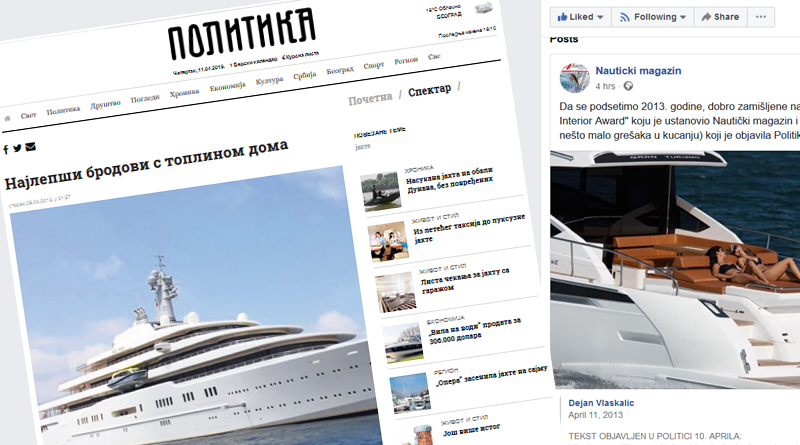This screenshot has height=445, width=800.
Task: Open the Dejan Vlaskalic author link
Action: click(x=601, y=403)
